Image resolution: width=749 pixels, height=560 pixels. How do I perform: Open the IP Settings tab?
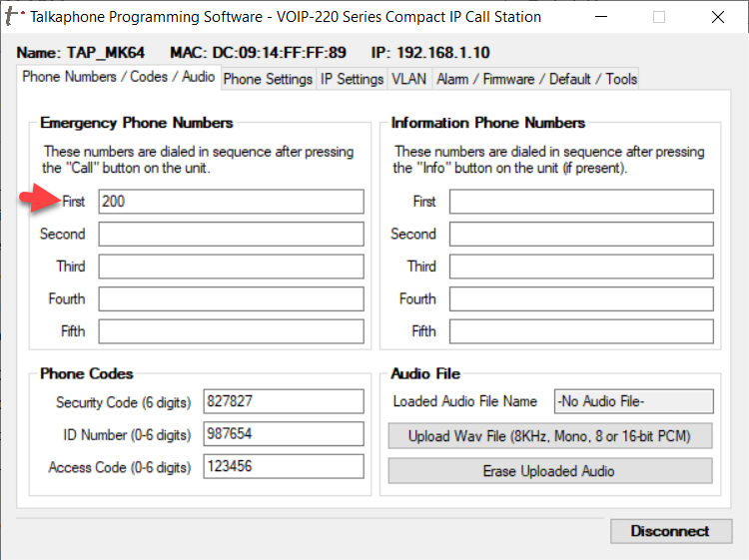(x=352, y=79)
